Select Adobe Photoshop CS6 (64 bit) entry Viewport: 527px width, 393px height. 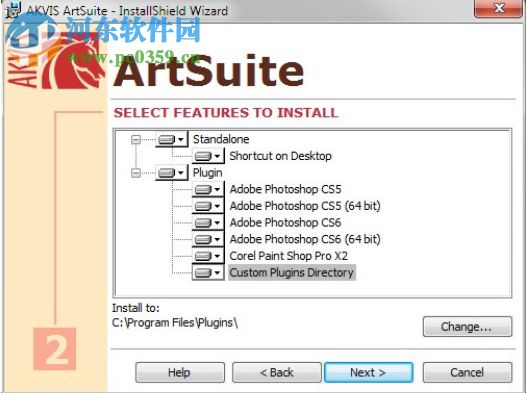[305, 239]
